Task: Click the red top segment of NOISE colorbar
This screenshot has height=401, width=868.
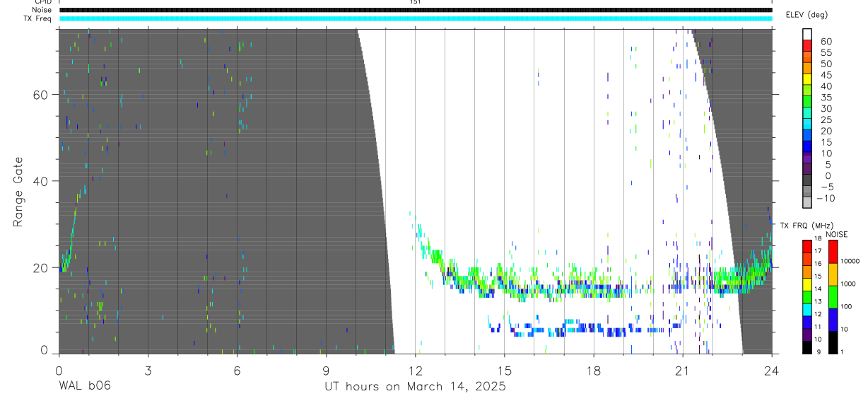Action: click(833, 252)
